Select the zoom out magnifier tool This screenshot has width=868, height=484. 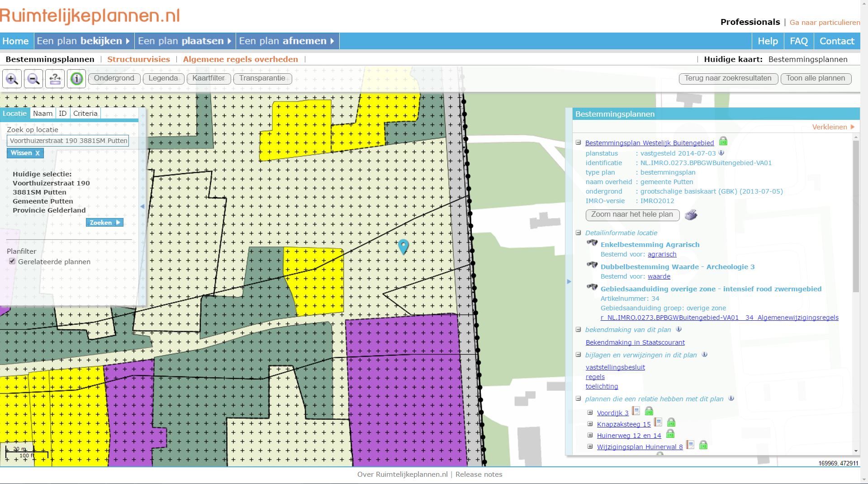[x=32, y=79]
